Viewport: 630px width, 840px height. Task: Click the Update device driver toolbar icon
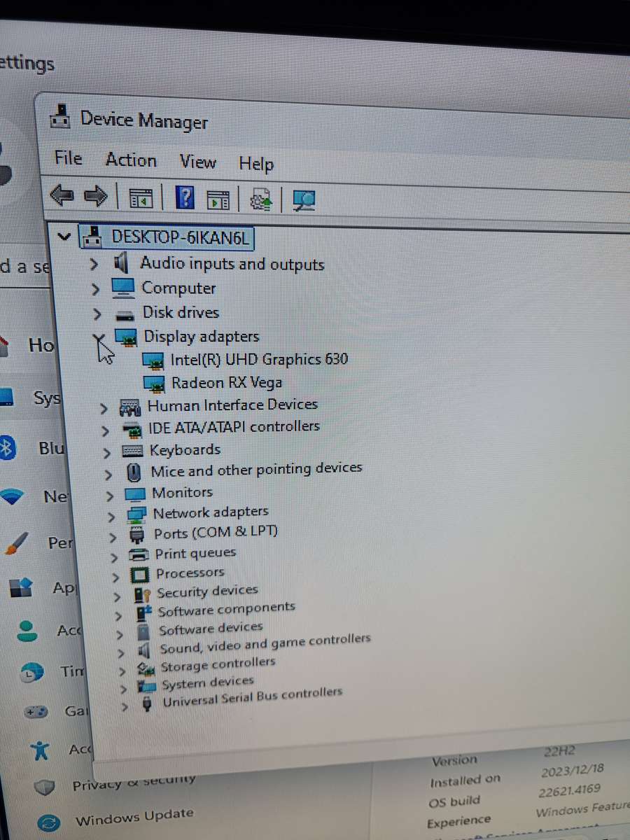262,200
